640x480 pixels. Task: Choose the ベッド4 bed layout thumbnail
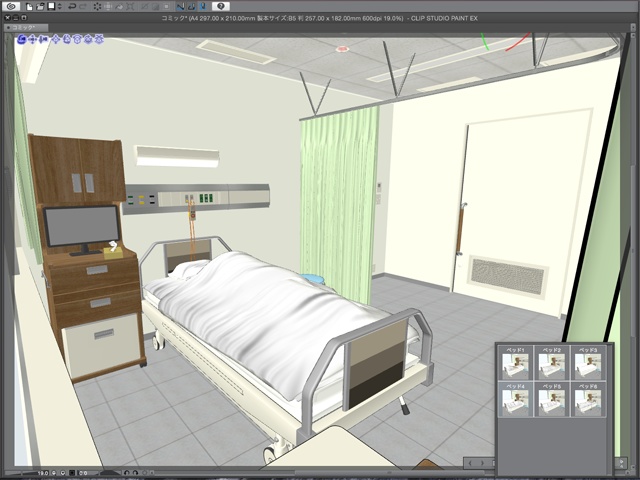515,399
